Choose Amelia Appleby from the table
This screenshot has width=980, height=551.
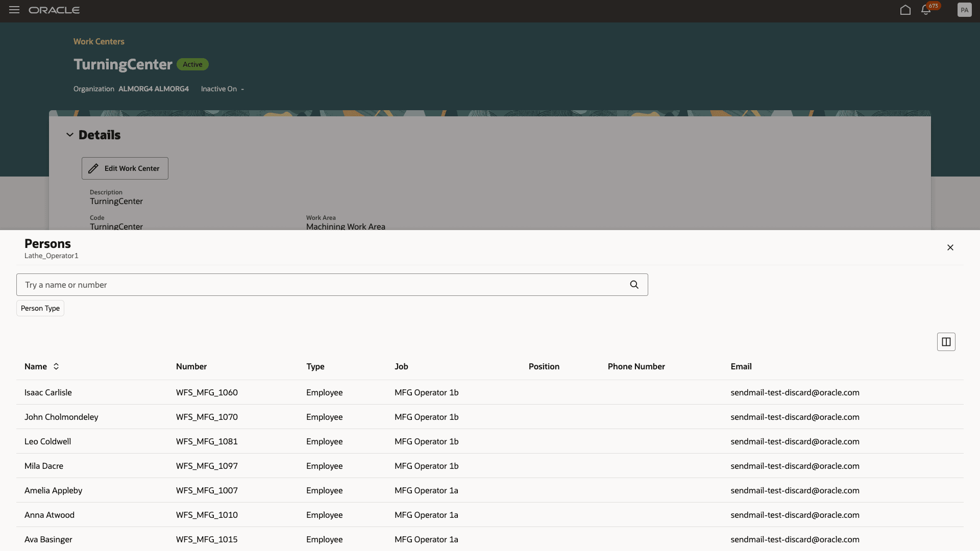pyautogui.click(x=53, y=490)
